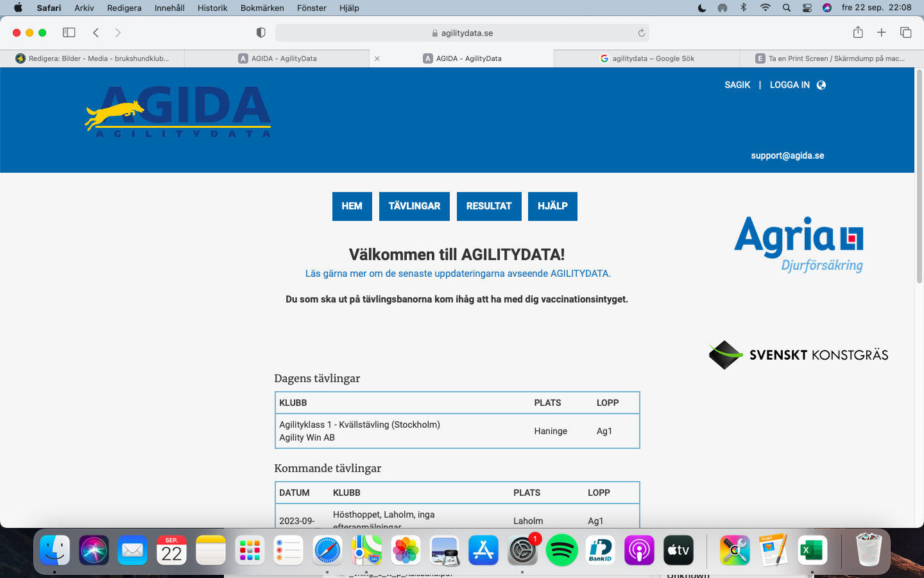
Task: Open Spotify from the dock
Action: [x=561, y=550]
